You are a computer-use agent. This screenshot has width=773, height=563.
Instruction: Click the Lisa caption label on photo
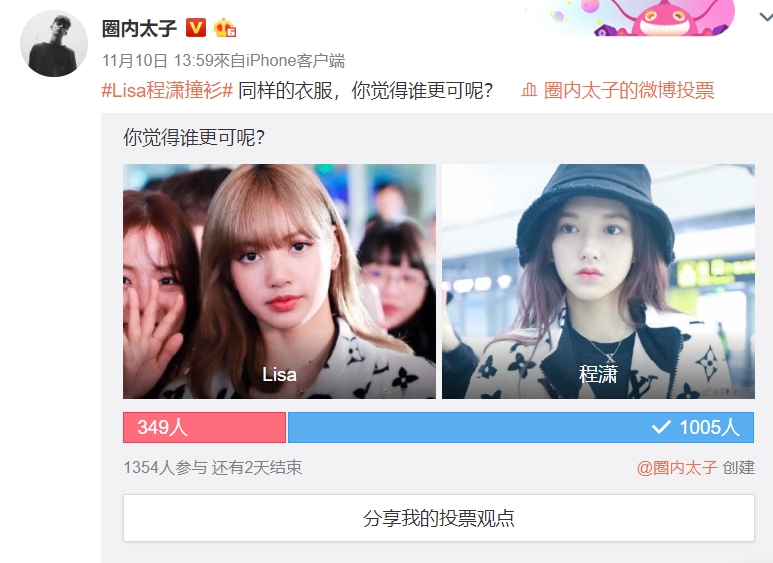[279, 375]
